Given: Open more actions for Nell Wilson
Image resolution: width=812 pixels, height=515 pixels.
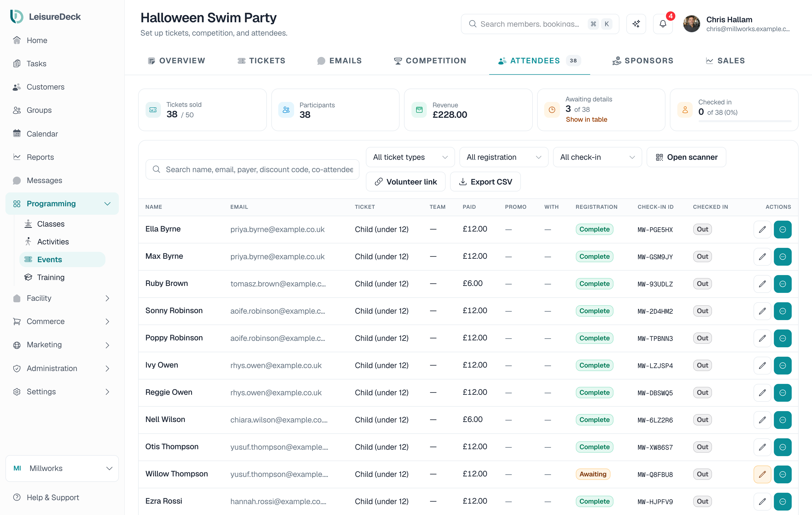Looking at the screenshot, I should coord(782,420).
